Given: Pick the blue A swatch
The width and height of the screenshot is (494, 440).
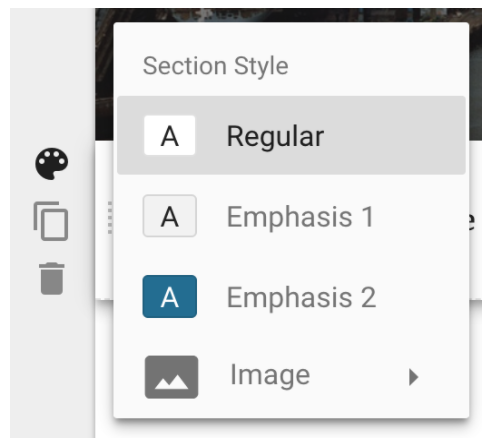Looking at the screenshot, I should coord(169,297).
